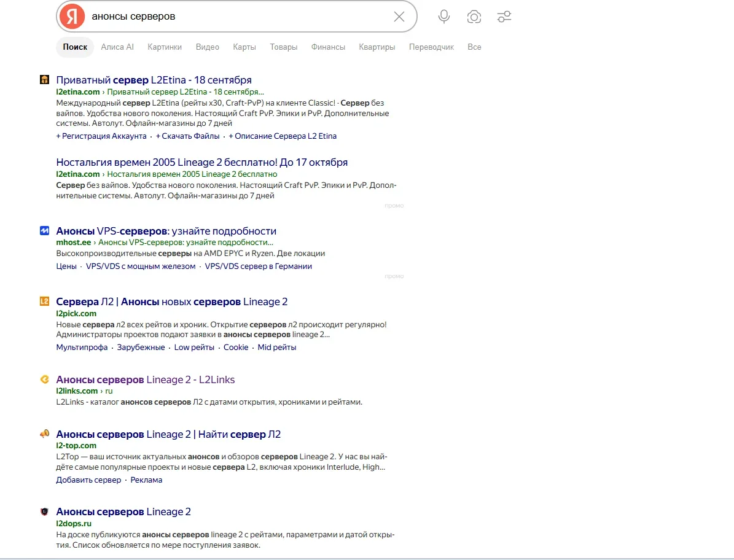Screen dimensions: 734x560
Task: Open l2dops.ru 'Анонсы серверов Lineage 2' result
Action: (x=123, y=512)
